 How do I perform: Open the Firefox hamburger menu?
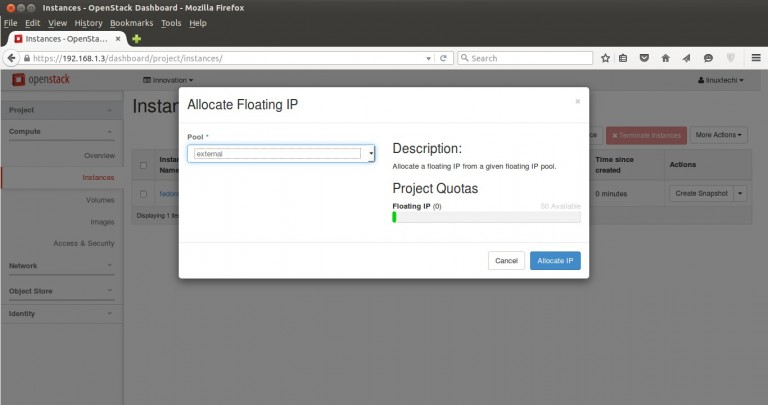(755, 58)
